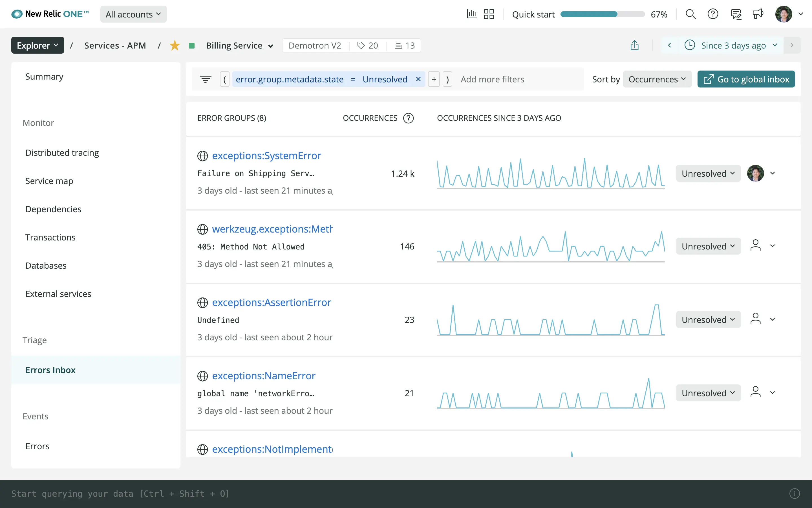This screenshot has height=508, width=812.
Task: Click assignee avatar on SystemError row
Action: (x=755, y=173)
